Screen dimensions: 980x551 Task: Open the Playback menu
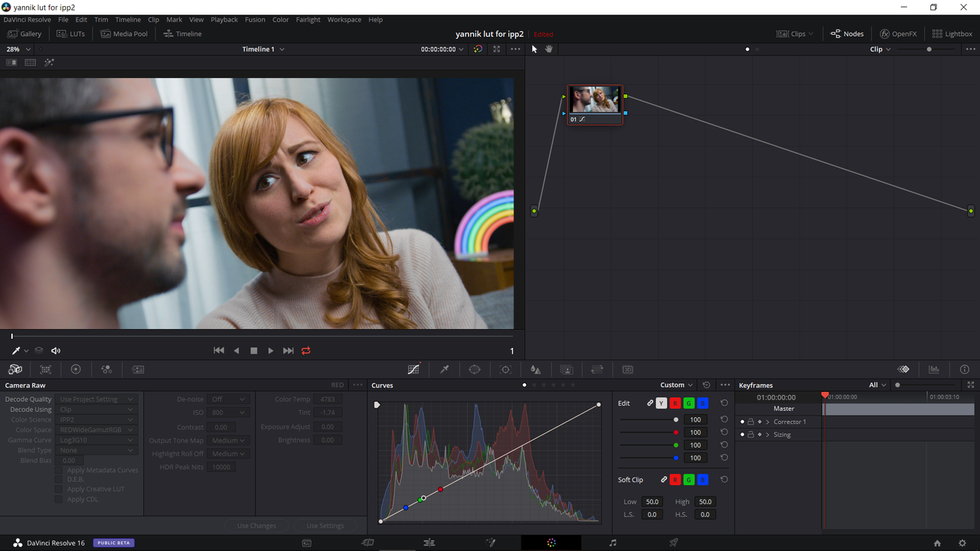224,20
